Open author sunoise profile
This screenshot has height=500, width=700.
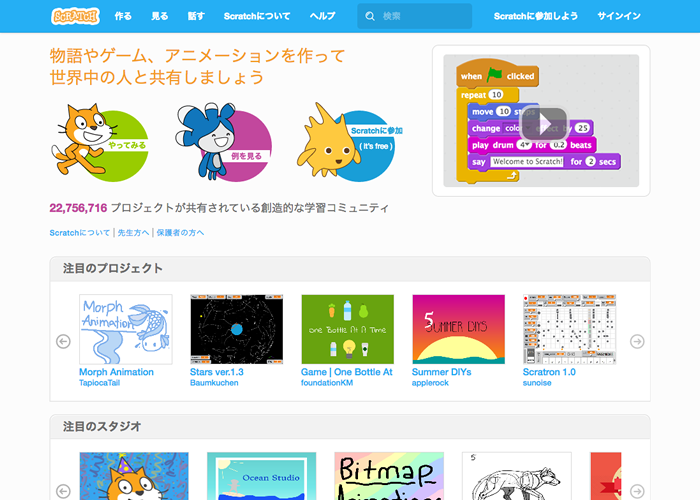tap(537, 383)
